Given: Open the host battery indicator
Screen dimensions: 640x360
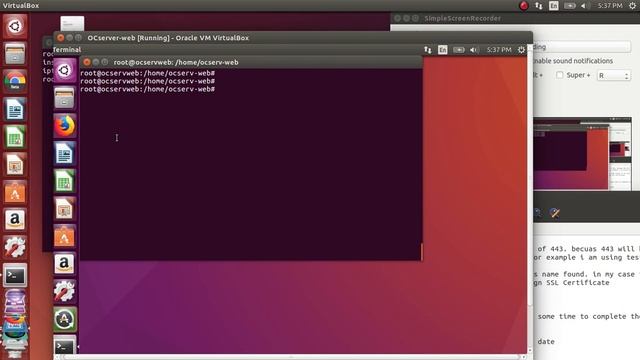Looking at the screenshot, I should pos(569,6).
